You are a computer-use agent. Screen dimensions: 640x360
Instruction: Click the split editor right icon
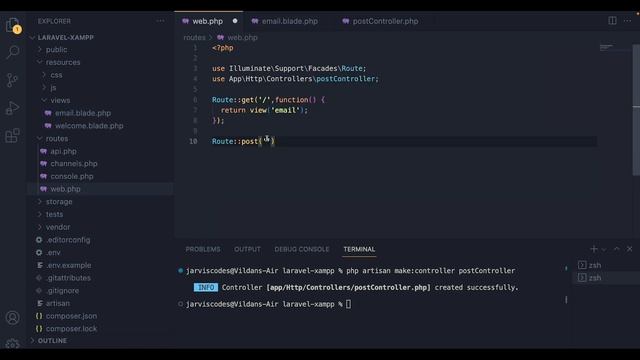pyautogui.click(x=612, y=20)
